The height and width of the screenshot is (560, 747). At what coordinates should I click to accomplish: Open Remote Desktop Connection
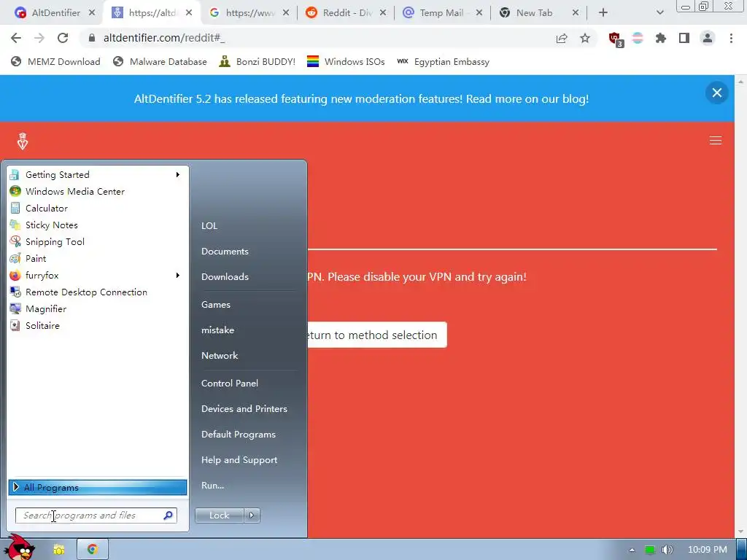(97, 292)
